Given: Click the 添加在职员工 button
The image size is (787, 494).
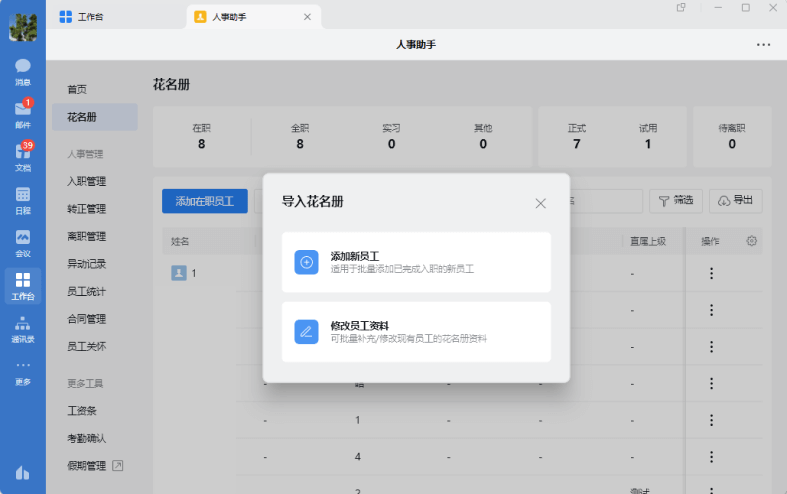Looking at the screenshot, I should coord(205,201).
